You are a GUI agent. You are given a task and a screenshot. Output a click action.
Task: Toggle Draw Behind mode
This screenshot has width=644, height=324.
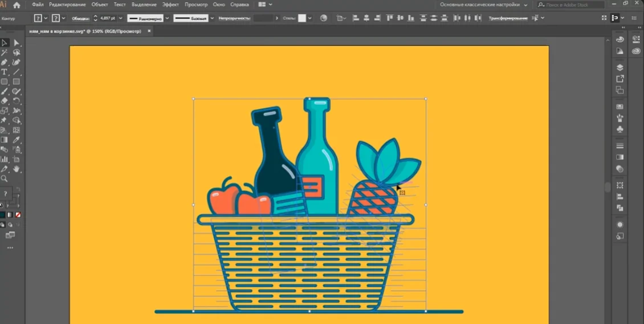10,225
